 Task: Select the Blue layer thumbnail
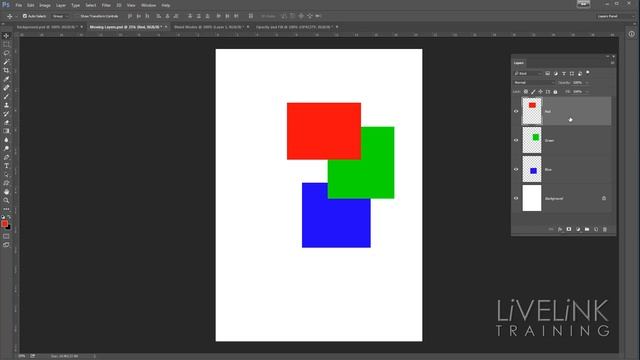pos(532,169)
